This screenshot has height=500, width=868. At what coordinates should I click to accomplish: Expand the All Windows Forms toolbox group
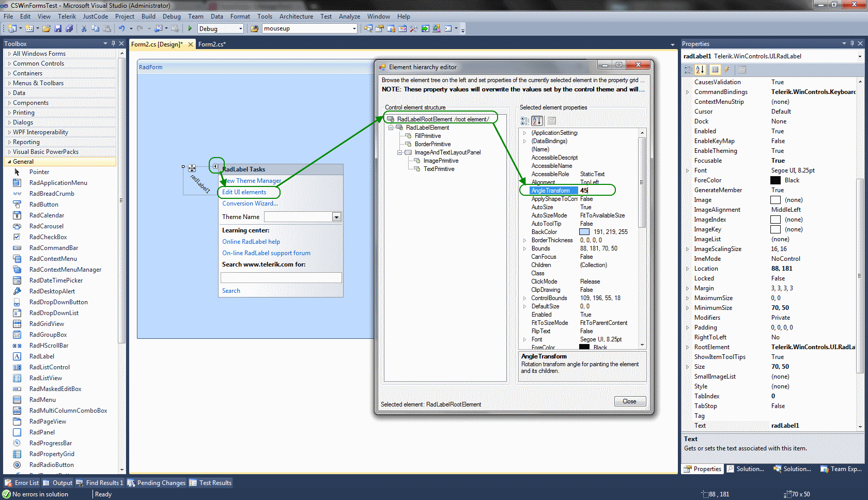(9, 54)
